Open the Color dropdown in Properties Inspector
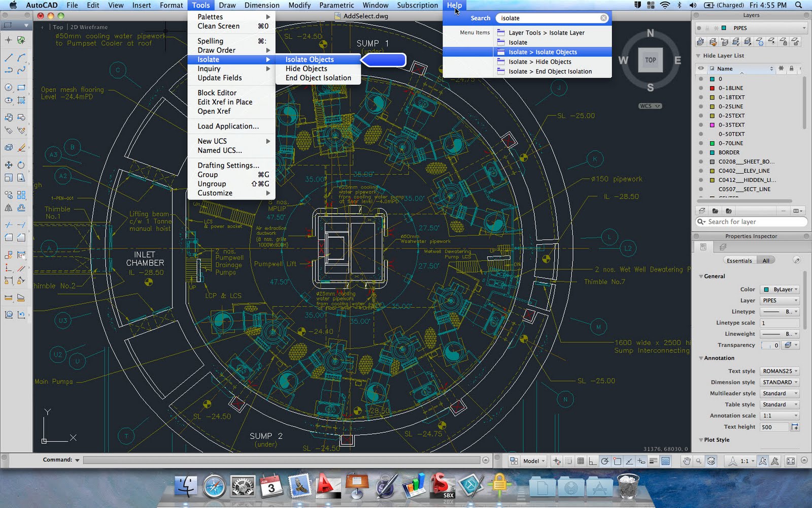 pos(780,289)
